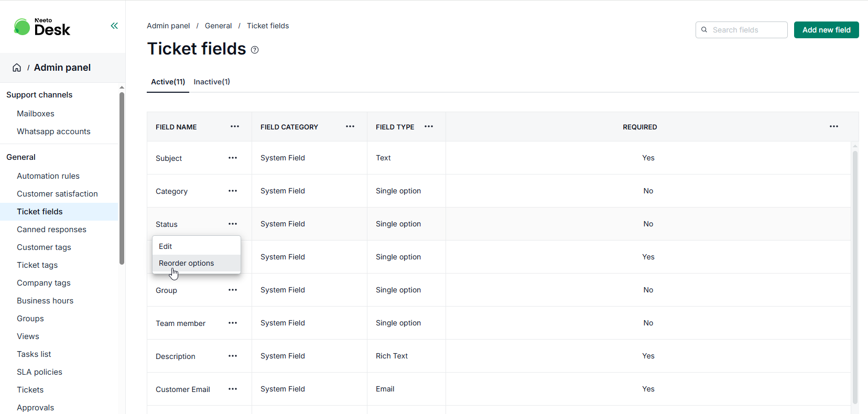Select Reorder options from the context menu
Viewport: 868px width, 414px height.
coord(187,263)
